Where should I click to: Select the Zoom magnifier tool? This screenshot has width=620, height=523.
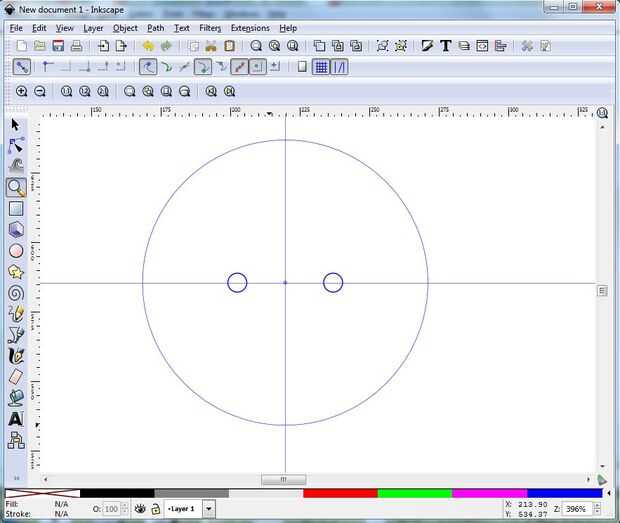(16, 187)
